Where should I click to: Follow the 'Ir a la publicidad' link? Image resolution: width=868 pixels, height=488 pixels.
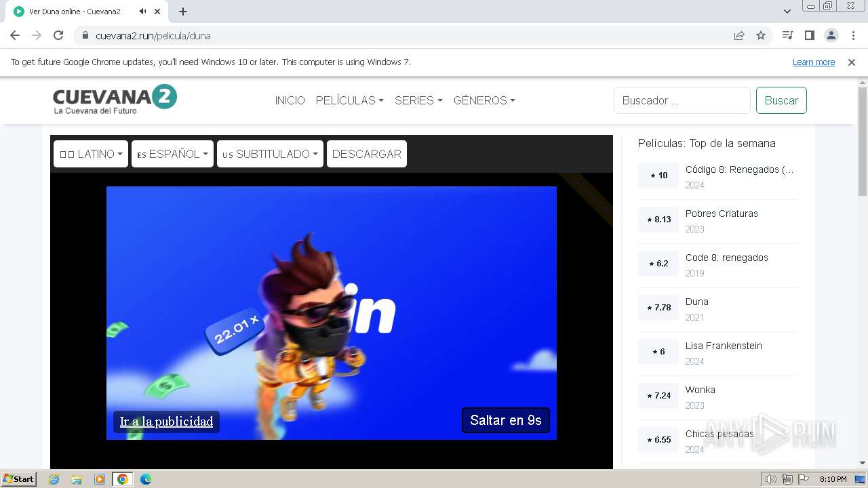tap(166, 422)
